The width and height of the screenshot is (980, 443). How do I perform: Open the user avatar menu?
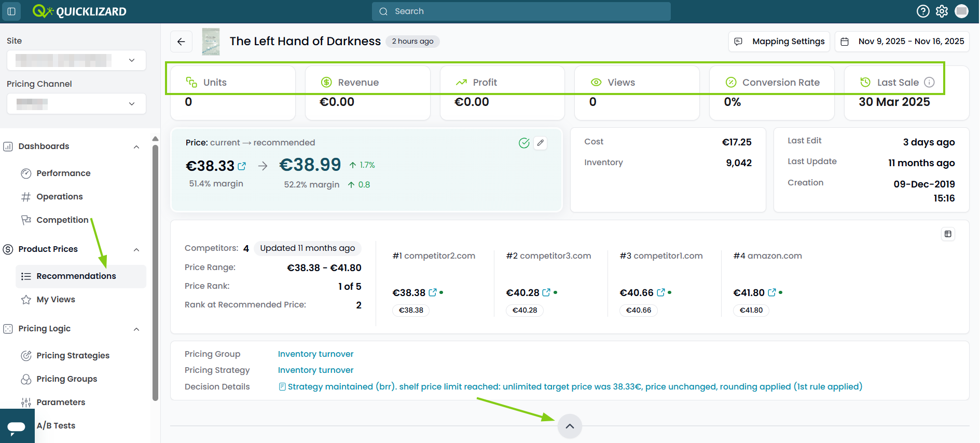(962, 11)
